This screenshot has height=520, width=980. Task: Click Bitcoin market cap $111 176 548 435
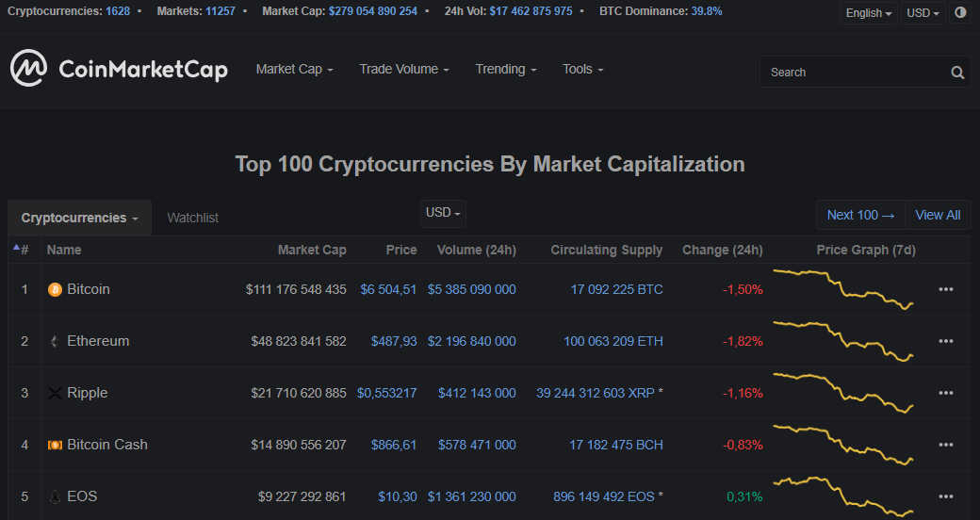pos(296,289)
